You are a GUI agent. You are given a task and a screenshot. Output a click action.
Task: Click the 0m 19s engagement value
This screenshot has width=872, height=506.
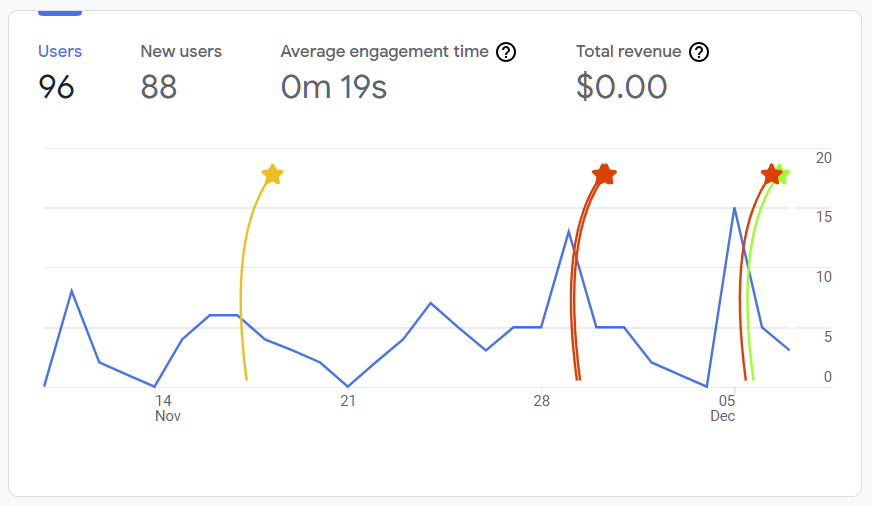pos(334,87)
